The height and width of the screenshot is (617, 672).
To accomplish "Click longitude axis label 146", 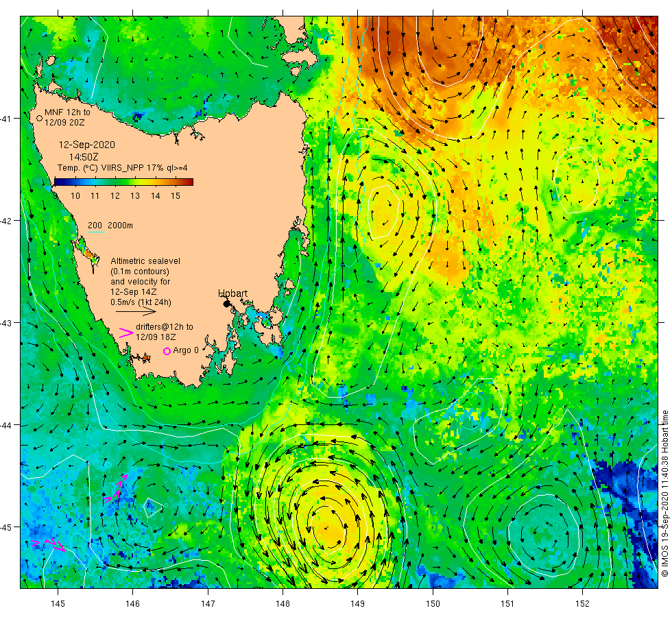I will (x=133, y=604).
